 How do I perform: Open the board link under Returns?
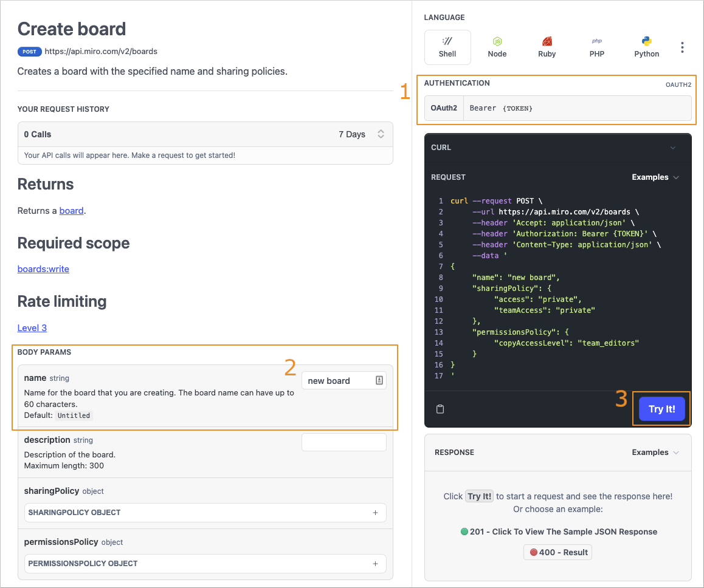tap(71, 211)
